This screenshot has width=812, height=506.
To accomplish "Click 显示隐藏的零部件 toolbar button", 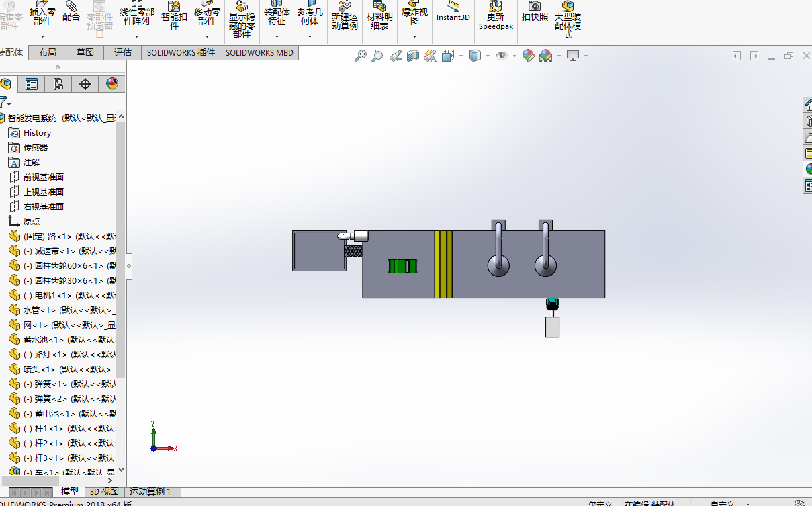I will tap(242, 20).
